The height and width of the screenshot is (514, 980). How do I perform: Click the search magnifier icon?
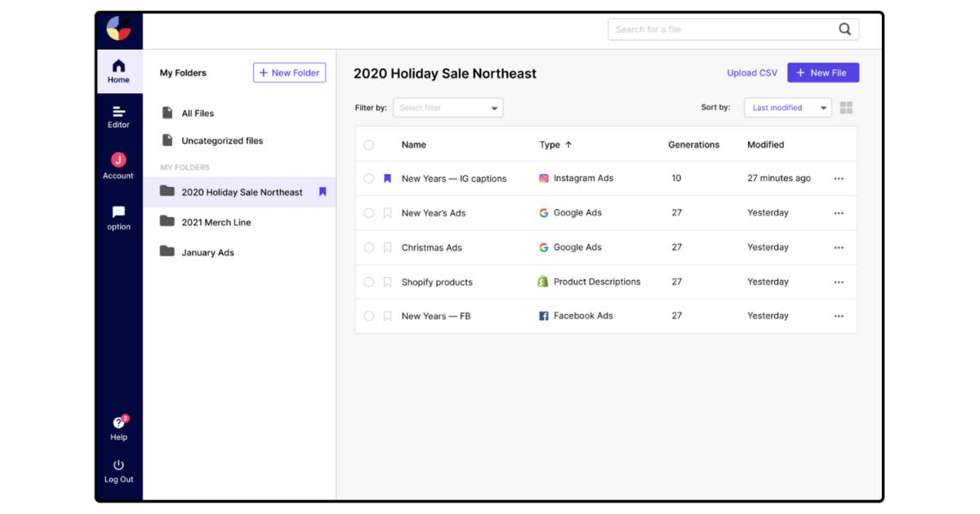coord(844,29)
